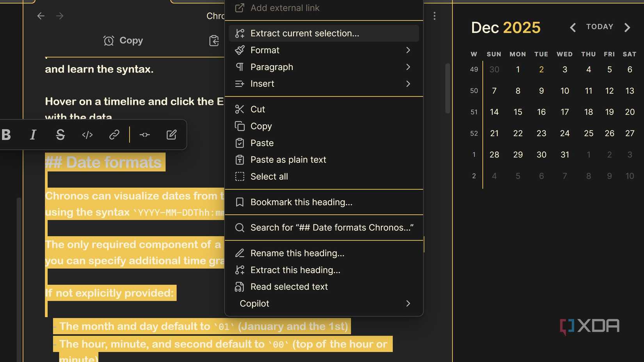Viewport: 644px width, 362px height.
Task: Click the clipboard copy icon at the top
Action: tap(214, 40)
